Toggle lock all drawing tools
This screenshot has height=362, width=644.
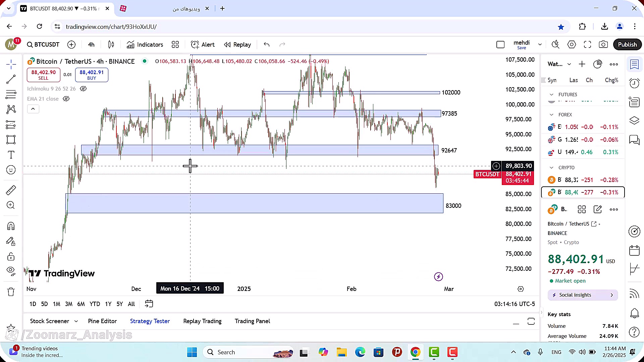click(x=11, y=257)
